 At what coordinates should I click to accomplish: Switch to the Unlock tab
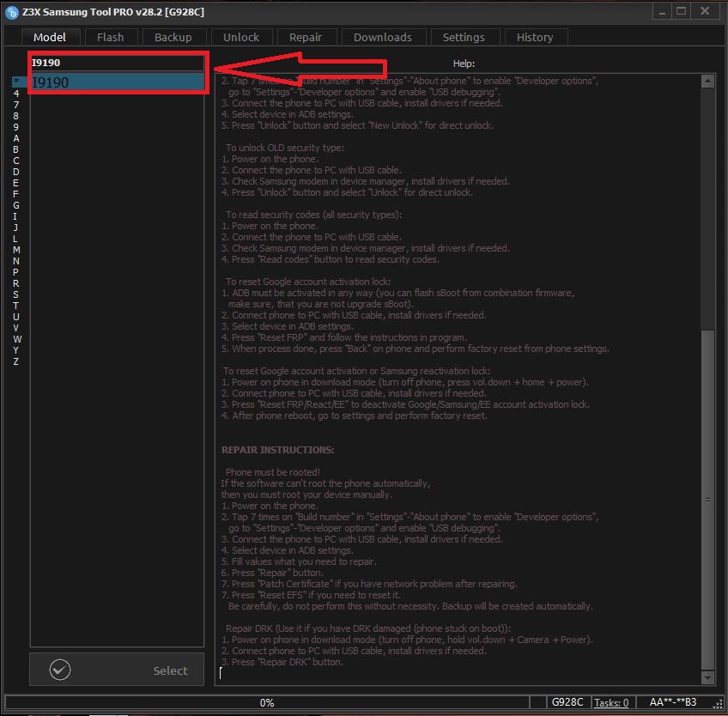coord(241,37)
